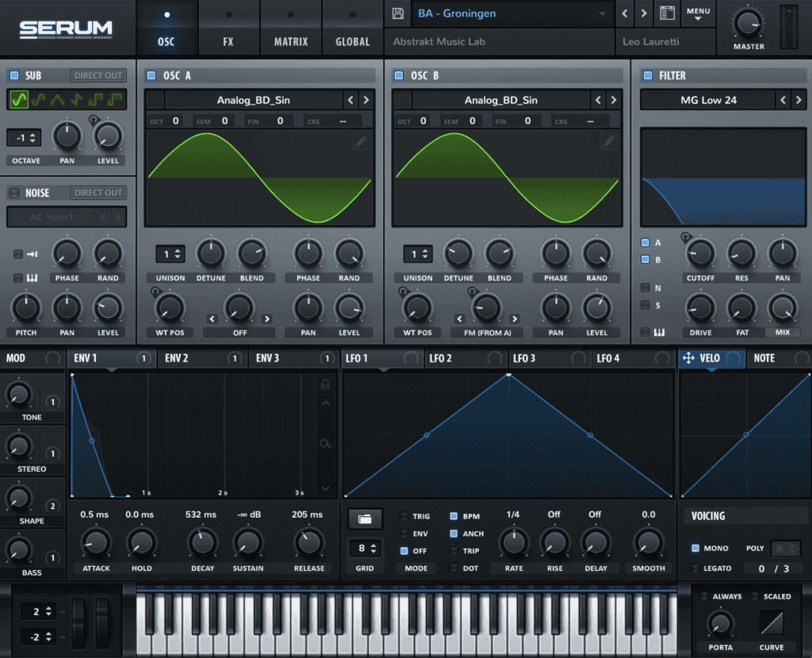
Task: Open the MENU button
Action: pos(698,14)
